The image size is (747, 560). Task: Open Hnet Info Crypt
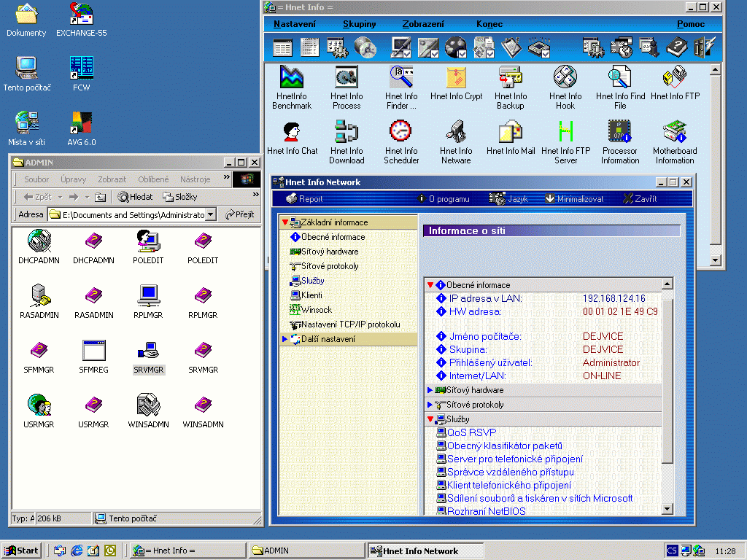point(456,78)
